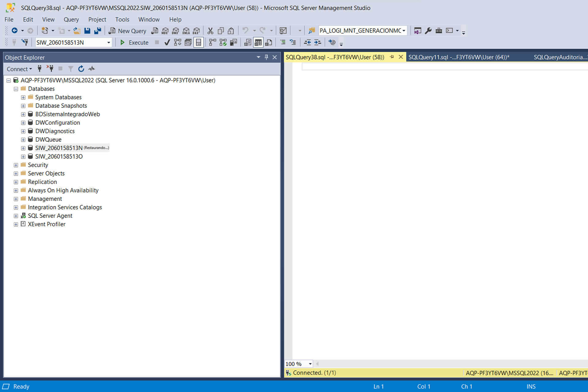Click the New Query button
The height and width of the screenshot is (392, 588).
127,31
